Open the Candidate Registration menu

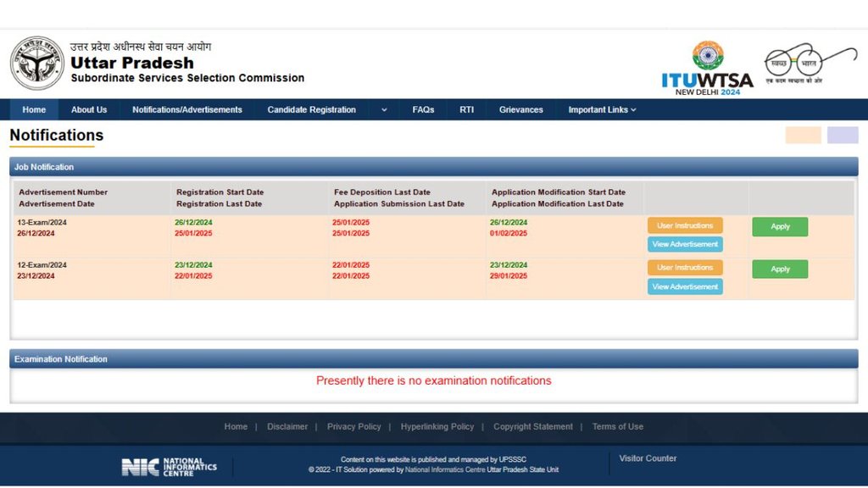(311, 109)
